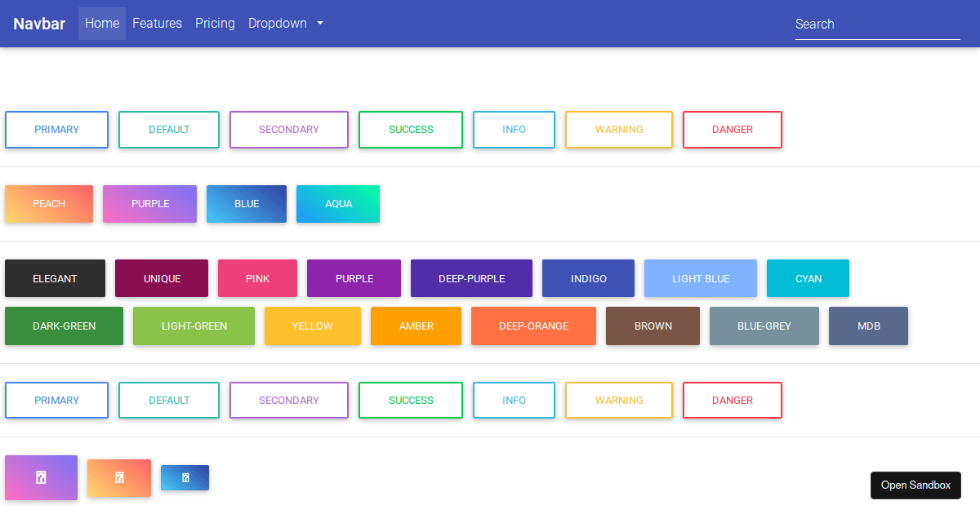Open the Pricing page from the navbar

click(x=215, y=24)
